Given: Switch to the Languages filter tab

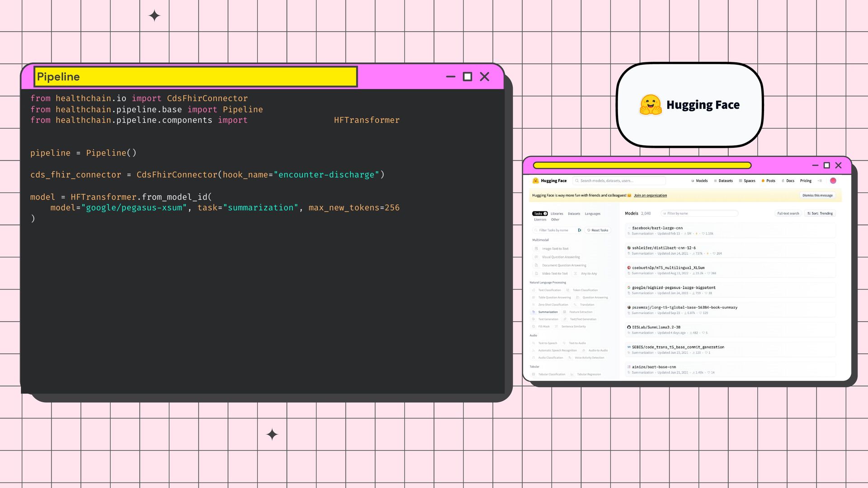Looking at the screenshot, I should [x=593, y=214].
